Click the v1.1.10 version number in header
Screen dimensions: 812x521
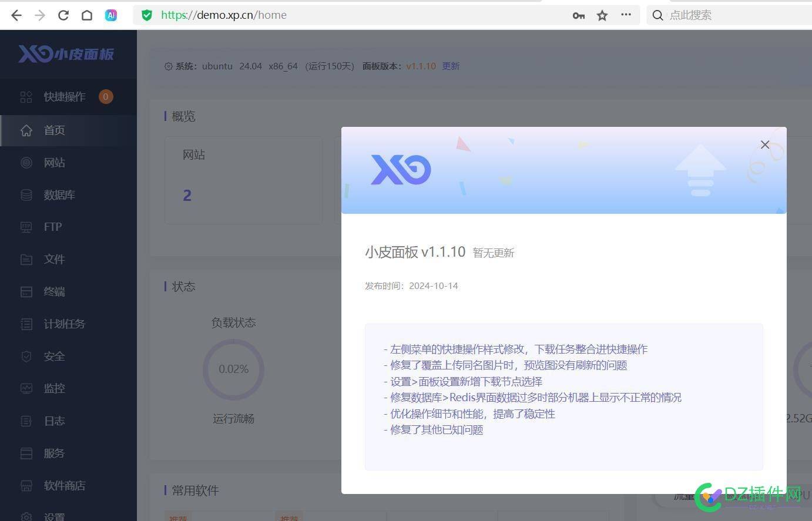421,66
